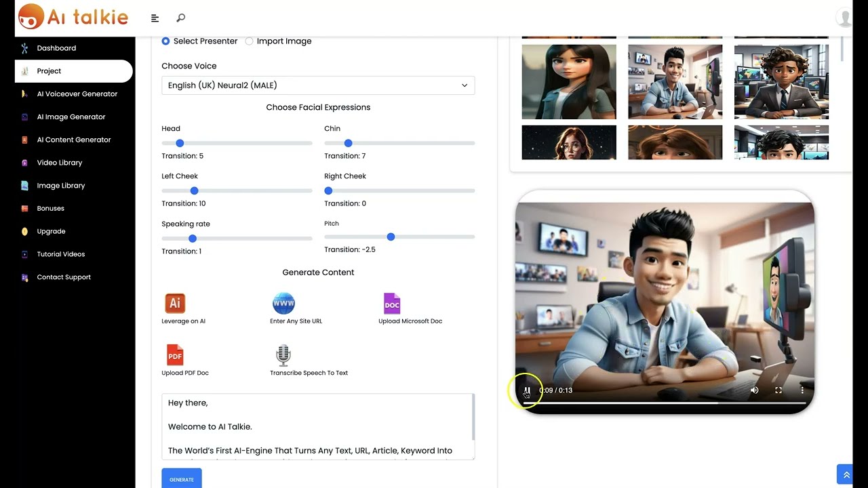Pause the preview video
This screenshot has height=488, width=868.
coord(527,390)
